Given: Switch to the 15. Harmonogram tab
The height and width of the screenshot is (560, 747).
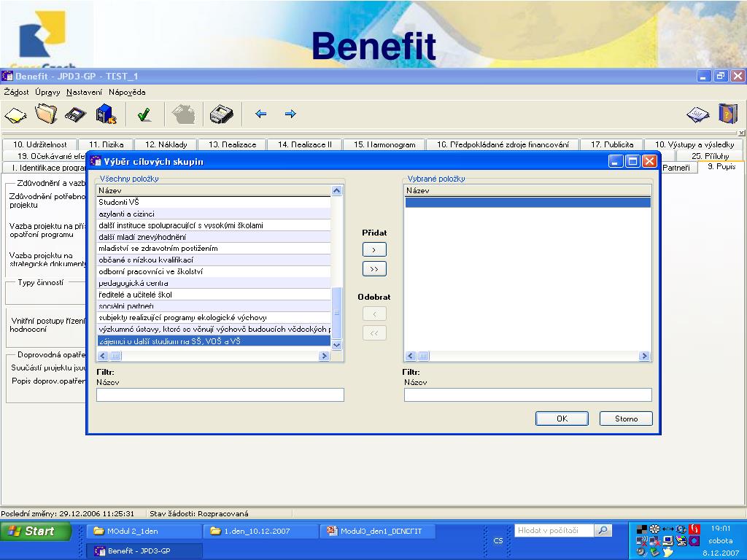Looking at the screenshot, I should point(384,144).
